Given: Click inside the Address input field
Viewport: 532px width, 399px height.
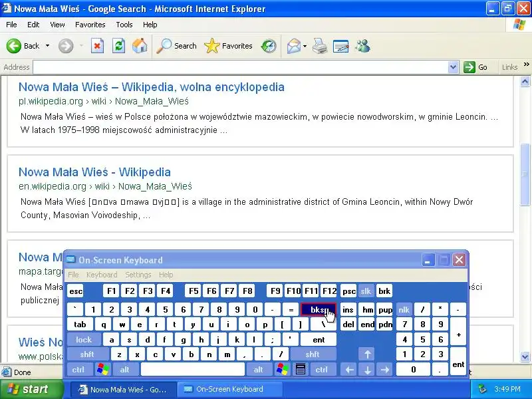Looking at the screenshot, I should 240,67.
